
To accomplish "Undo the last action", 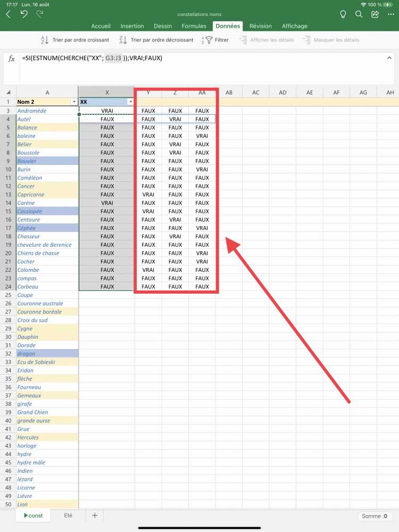I will click(x=24, y=14).
